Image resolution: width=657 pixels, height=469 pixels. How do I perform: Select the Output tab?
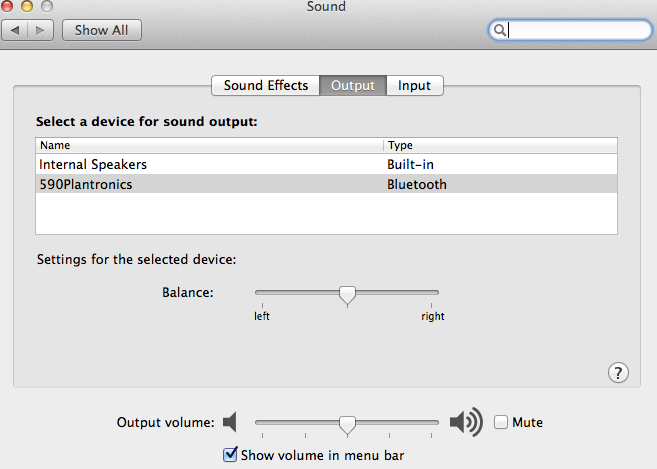click(x=353, y=86)
